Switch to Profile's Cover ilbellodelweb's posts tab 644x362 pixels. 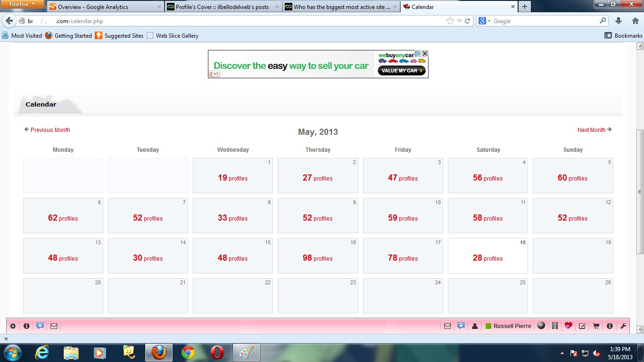point(223,7)
